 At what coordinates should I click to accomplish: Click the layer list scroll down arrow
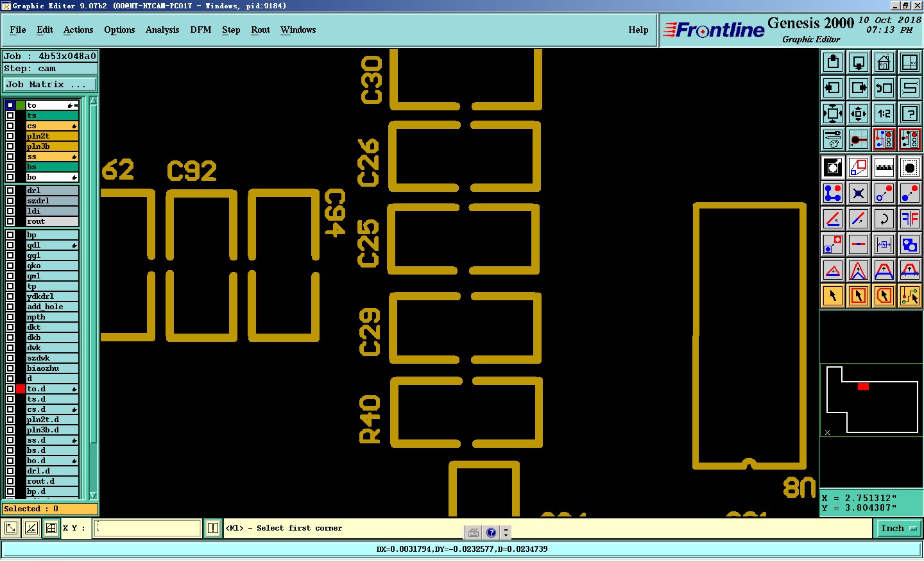click(x=93, y=495)
